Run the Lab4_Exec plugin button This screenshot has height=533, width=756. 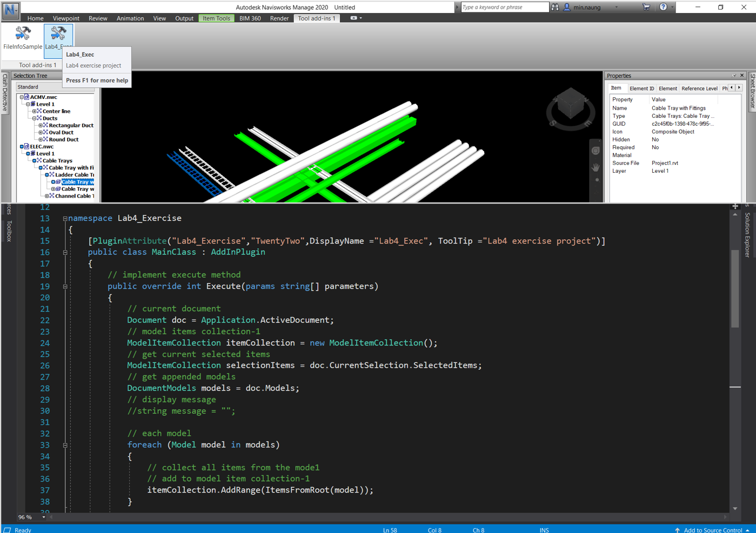[58, 34]
